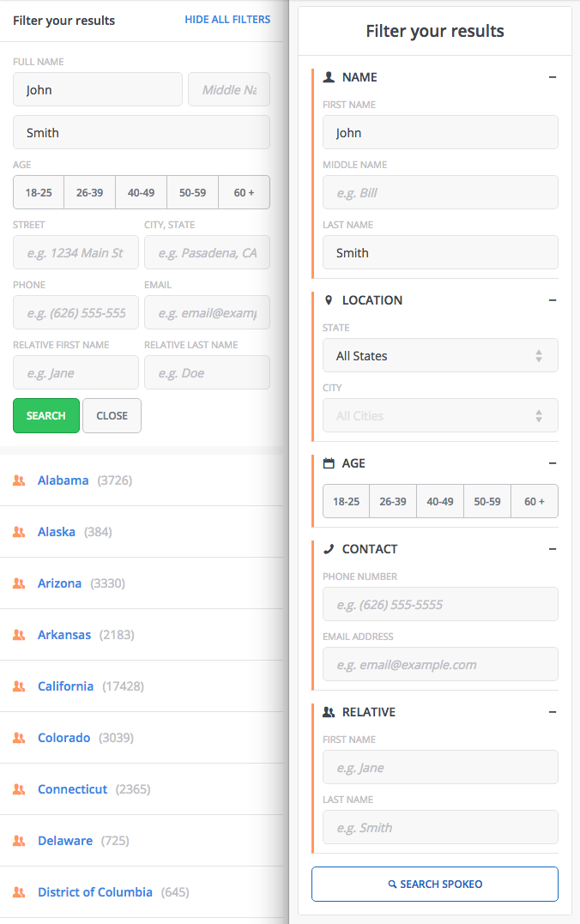The height and width of the screenshot is (924, 580).
Task: Click the two-person icon in RELATIVE header
Action: coord(329,712)
